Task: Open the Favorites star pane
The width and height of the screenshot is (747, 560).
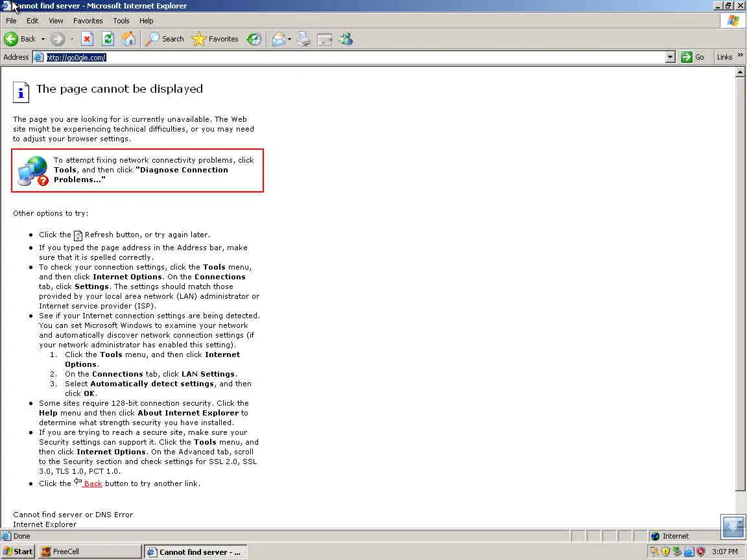Action: point(215,39)
